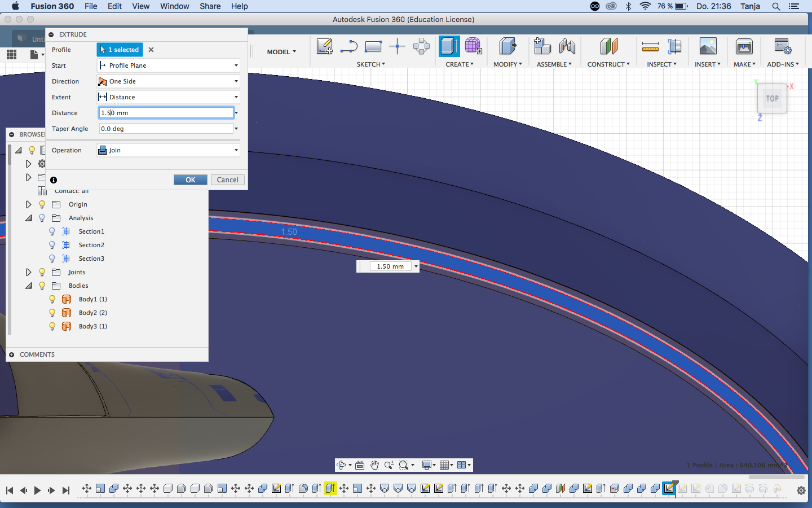Collapse the Analysis folder in browser
This screenshot has height=508, width=812.
28,218
